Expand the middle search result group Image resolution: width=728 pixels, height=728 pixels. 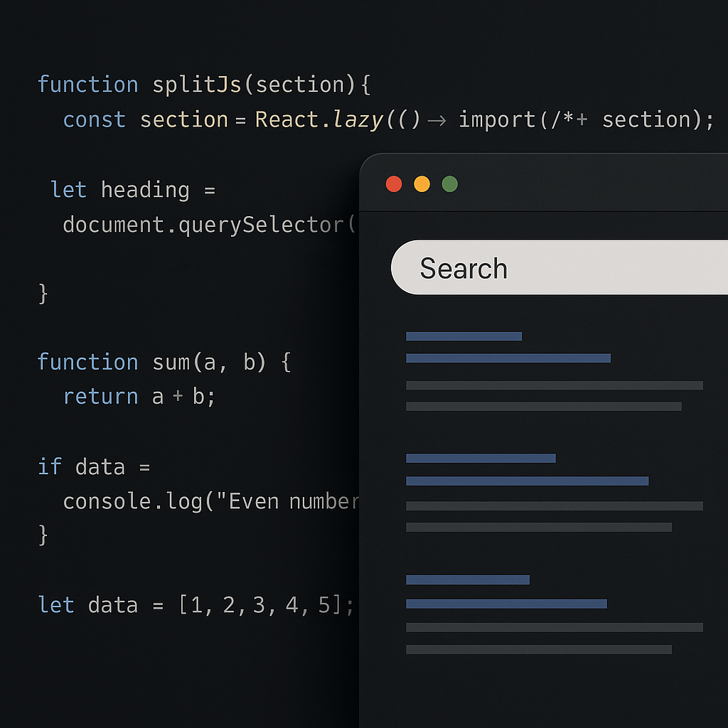(x=480, y=458)
